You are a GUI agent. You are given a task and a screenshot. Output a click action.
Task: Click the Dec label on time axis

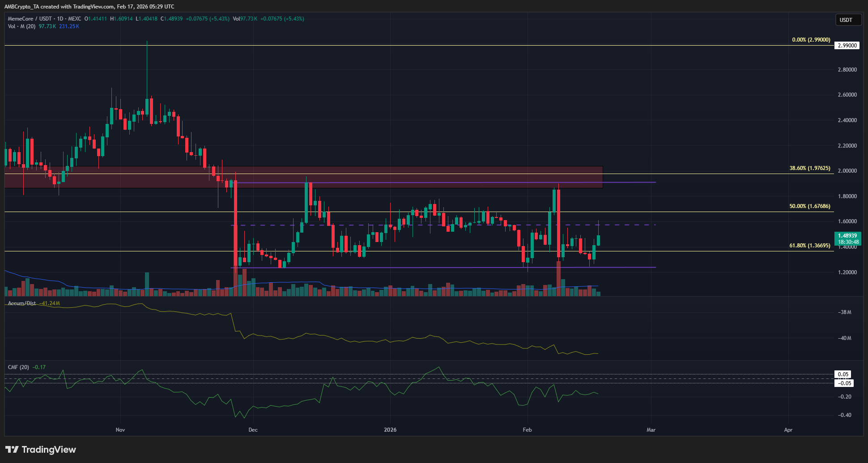253,430
